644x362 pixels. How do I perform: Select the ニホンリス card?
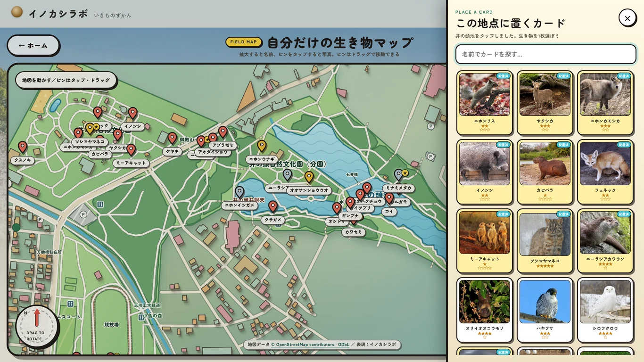pos(485,103)
